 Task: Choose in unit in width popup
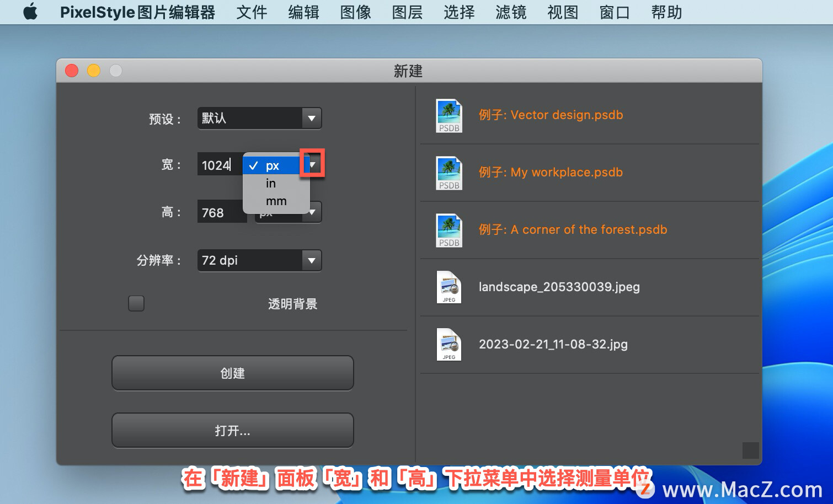pyautogui.click(x=276, y=183)
